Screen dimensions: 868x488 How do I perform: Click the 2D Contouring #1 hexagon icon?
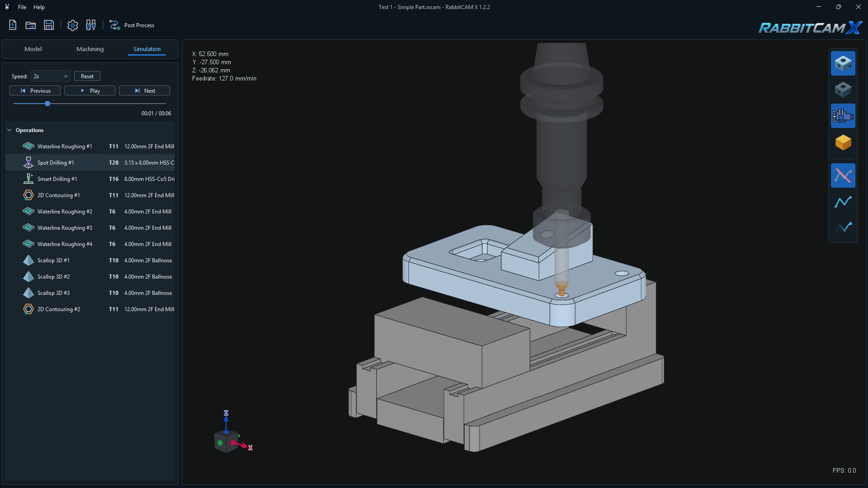coord(28,195)
